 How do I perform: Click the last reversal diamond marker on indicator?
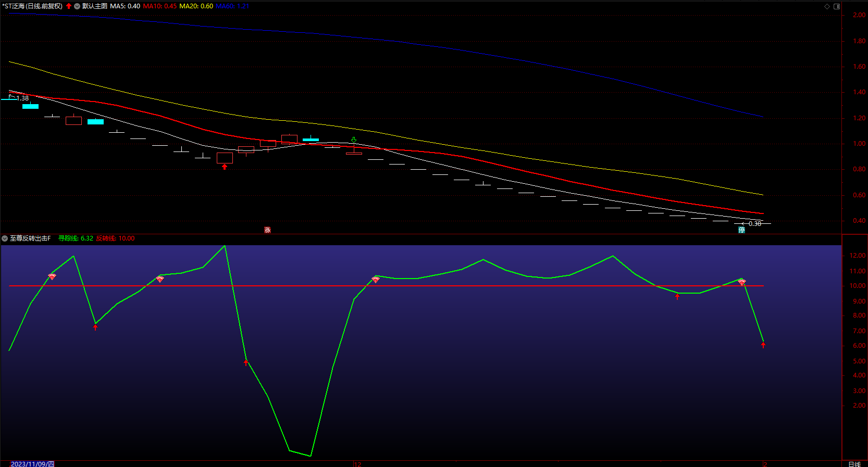point(742,282)
